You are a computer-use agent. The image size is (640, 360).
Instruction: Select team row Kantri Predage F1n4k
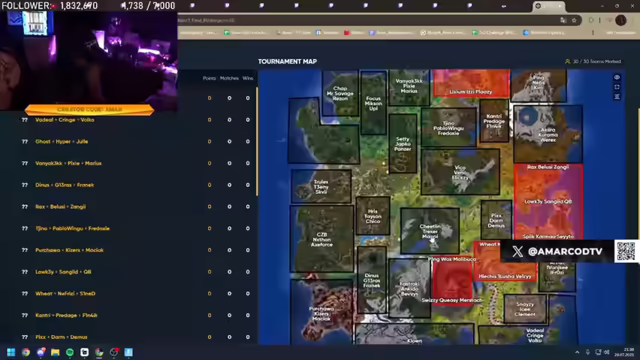tap(139, 315)
